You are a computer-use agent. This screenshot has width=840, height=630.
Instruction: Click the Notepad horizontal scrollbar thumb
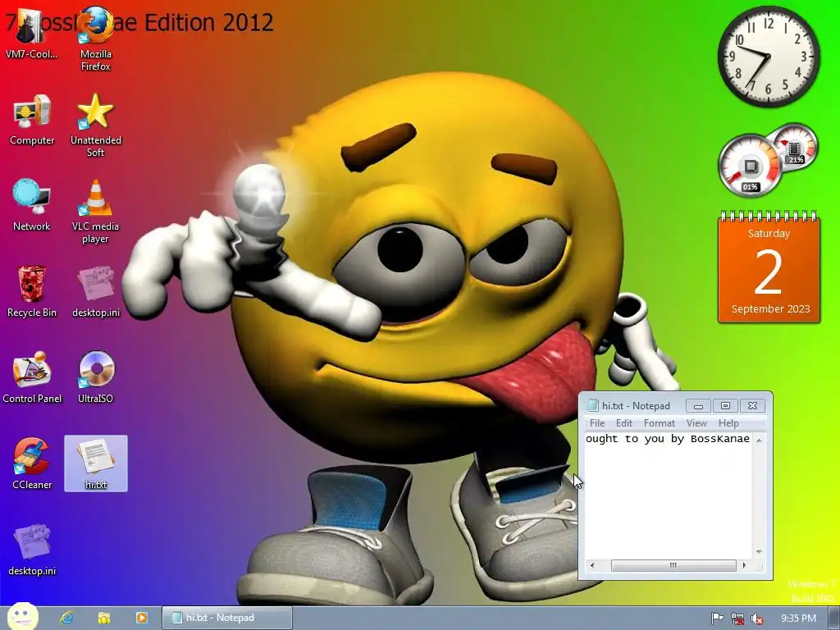(x=673, y=565)
